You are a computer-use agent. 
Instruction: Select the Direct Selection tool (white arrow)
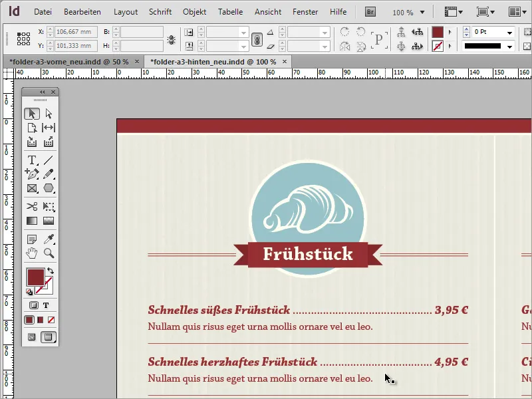coord(49,114)
